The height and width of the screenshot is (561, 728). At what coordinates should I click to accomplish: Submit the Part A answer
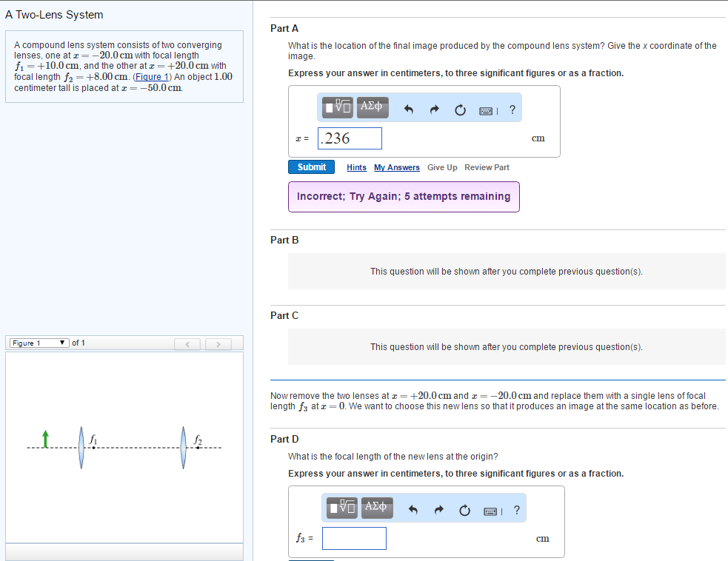311,167
